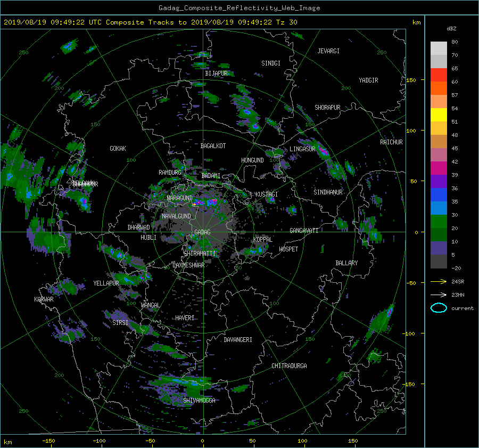Click the BALLARY city label
This screenshot has height=448, width=479.
pos(346,263)
